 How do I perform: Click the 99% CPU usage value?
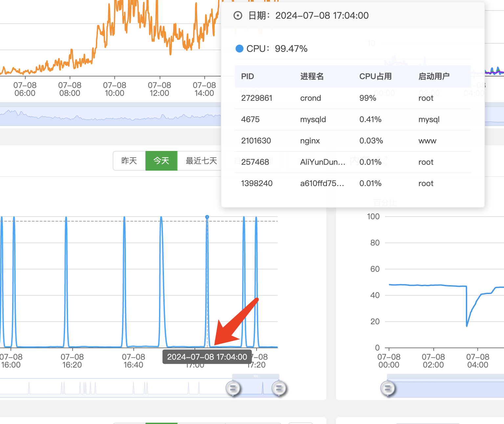(x=368, y=98)
